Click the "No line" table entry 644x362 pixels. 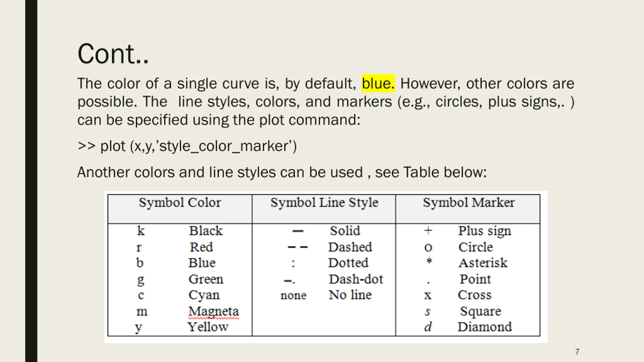coord(350,295)
